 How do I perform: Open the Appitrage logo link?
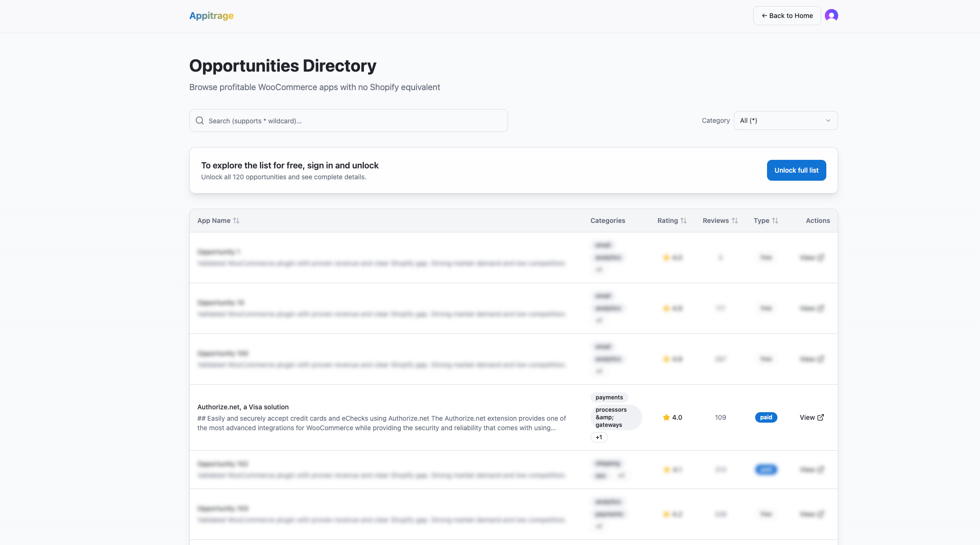[x=211, y=16]
